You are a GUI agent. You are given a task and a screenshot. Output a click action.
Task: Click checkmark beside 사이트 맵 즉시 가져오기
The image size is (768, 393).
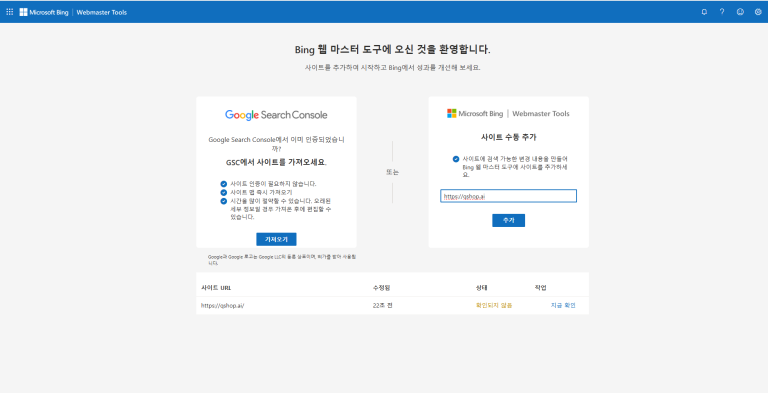(223, 192)
